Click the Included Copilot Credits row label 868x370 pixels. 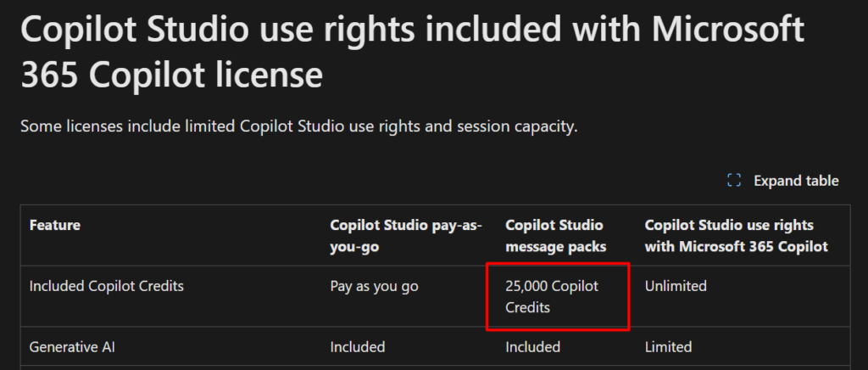107,286
